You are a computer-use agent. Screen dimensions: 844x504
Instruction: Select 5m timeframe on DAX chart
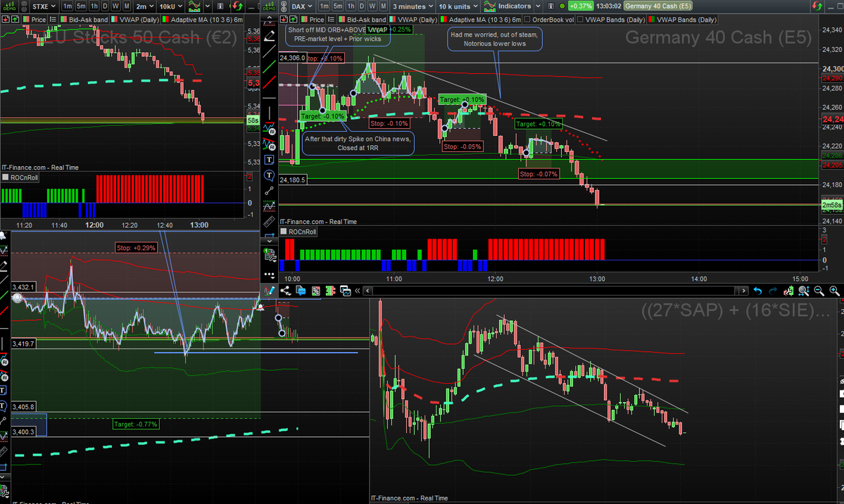pos(337,6)
